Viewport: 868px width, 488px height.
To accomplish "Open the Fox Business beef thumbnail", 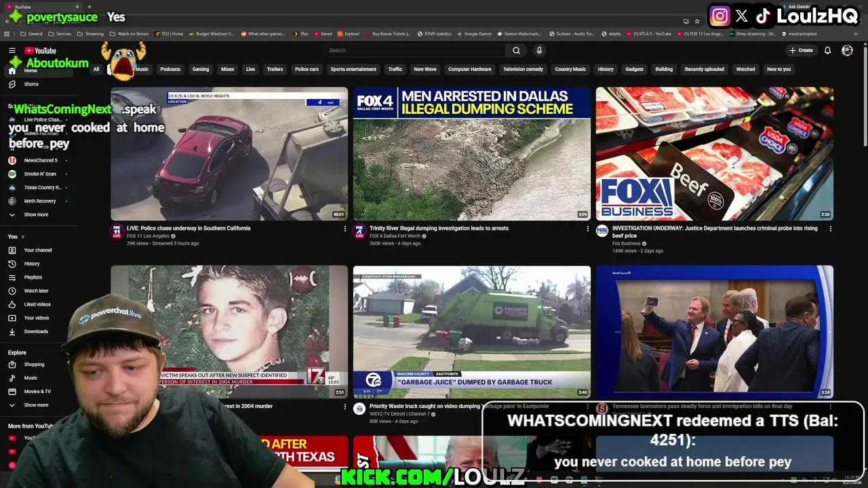I will tap(715, 154).
